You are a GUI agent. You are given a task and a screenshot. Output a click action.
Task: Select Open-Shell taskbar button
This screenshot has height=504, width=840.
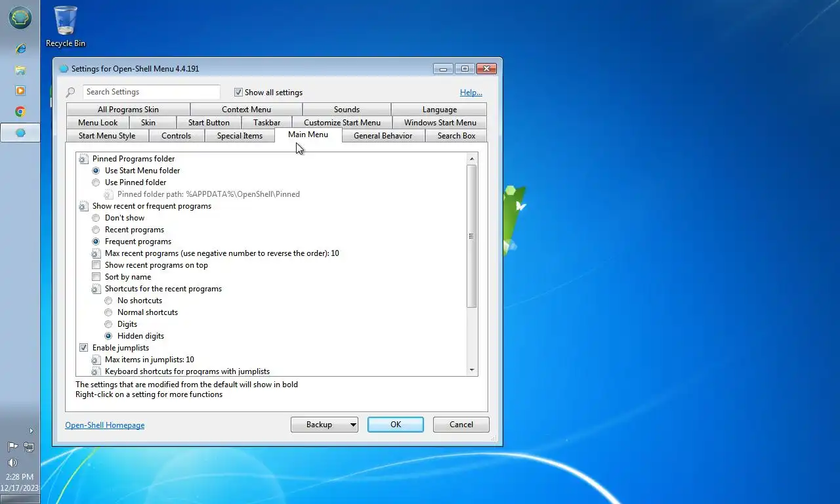pos(20,133)
